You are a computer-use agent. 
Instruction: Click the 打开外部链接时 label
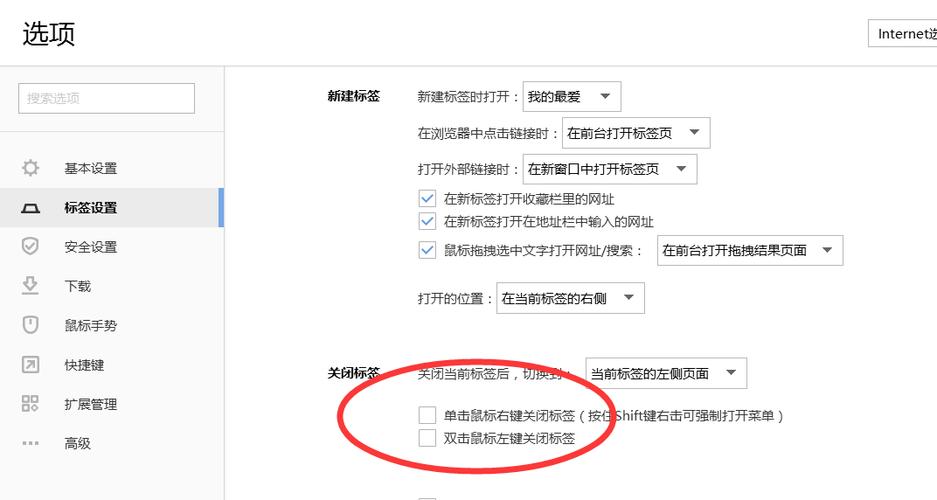(468, 170)
